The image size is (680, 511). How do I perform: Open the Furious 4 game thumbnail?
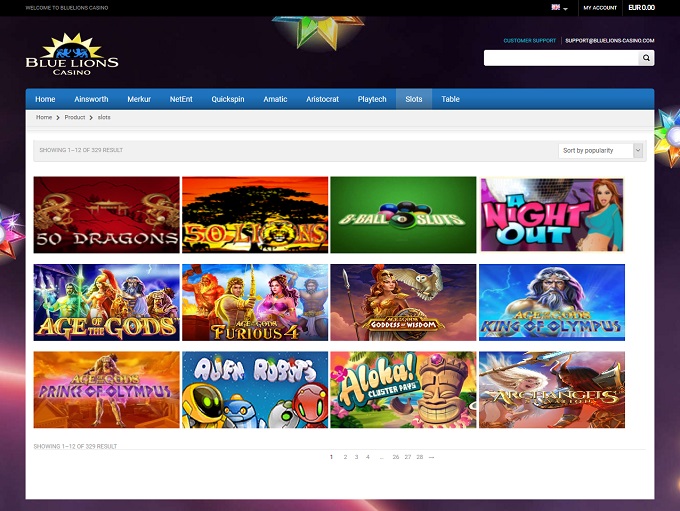[x=255, y=302]
